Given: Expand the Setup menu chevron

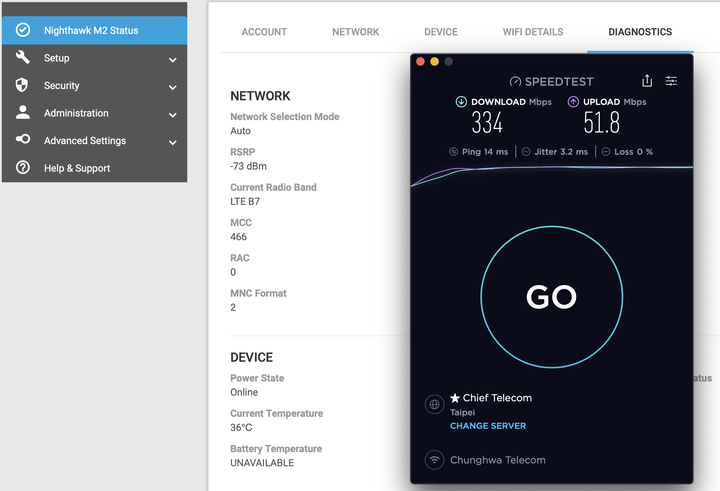Looking at the screenshot, I should (173, 60).
